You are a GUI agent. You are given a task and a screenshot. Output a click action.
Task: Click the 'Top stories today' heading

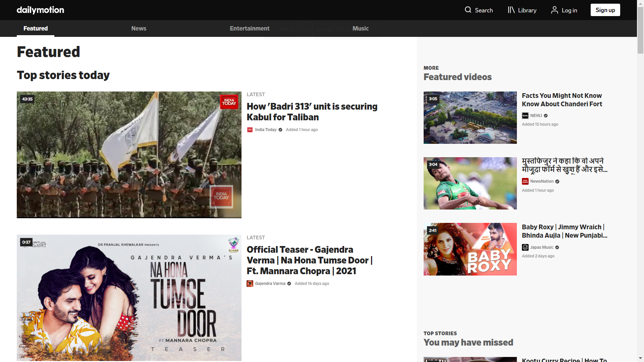click(63, 75)
